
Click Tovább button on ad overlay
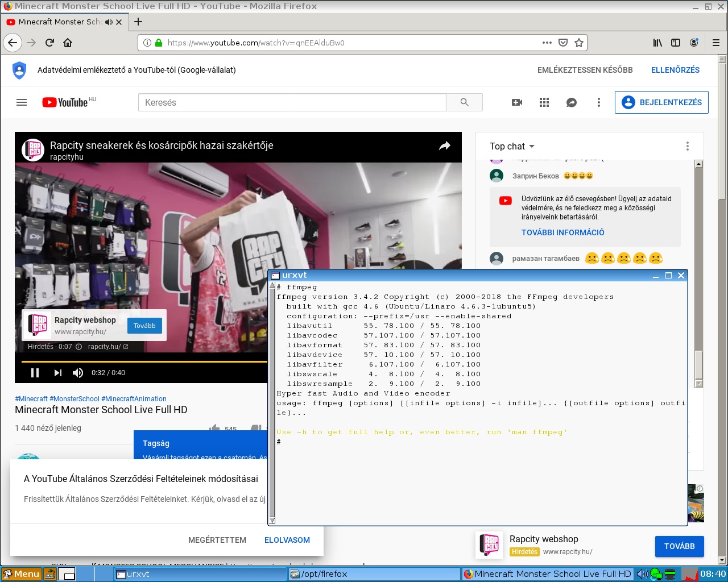[x=144, y=326]
